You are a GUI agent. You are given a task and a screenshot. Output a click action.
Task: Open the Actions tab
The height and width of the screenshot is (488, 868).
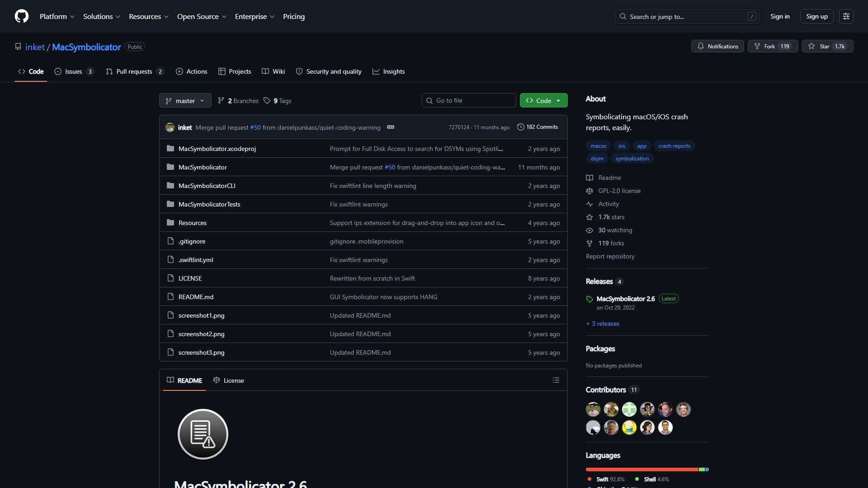pyautogui.click(x=192, y=71)
